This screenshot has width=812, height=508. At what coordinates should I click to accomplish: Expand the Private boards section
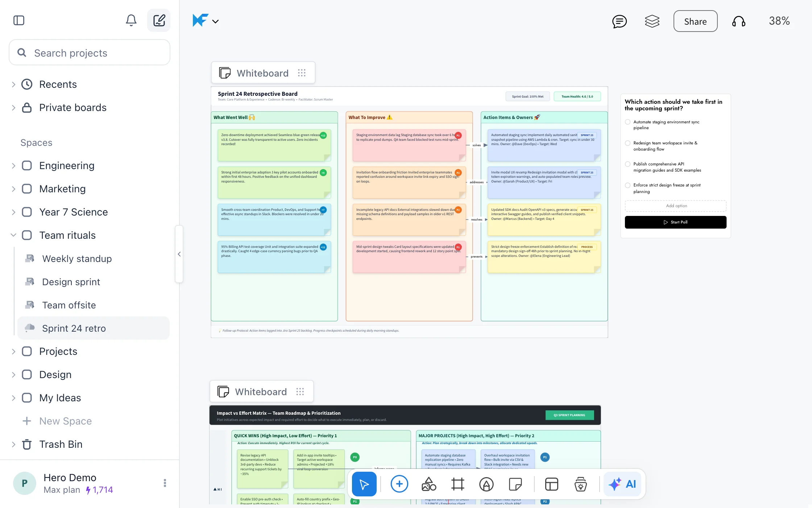[x=13, y=108]
